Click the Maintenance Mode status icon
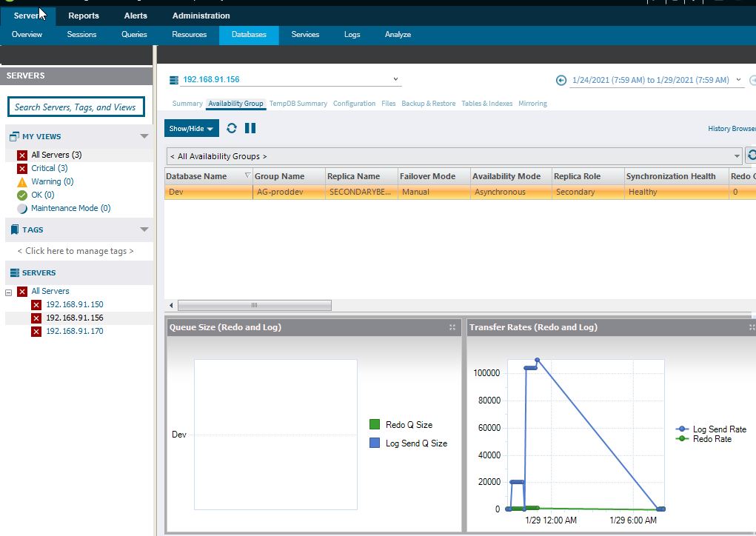This screenshot has height=536, width=756. 21,209
